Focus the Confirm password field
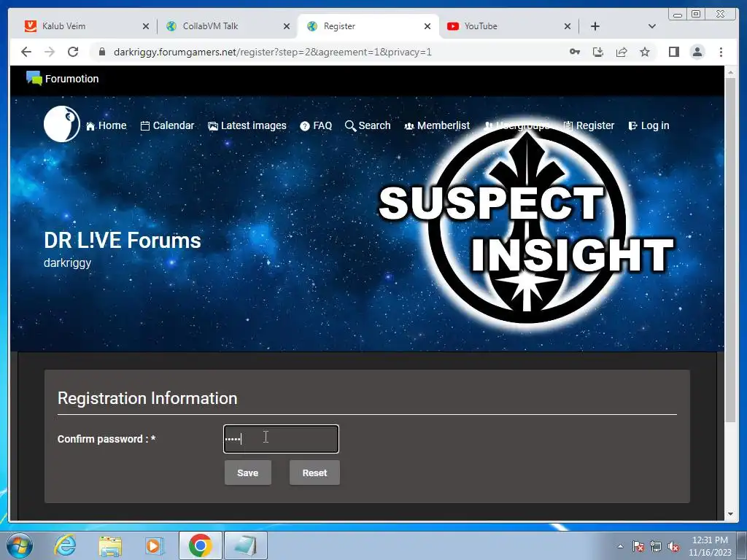Screen dimensions: 747x560 [281, 438]
